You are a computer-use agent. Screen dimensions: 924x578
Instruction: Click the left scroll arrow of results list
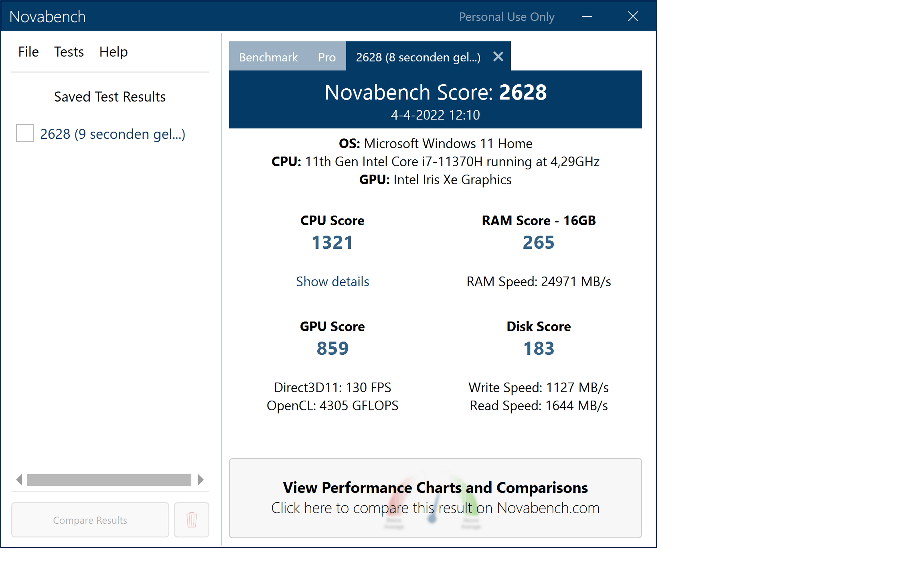pyautogui.click(x=19, y=479)
